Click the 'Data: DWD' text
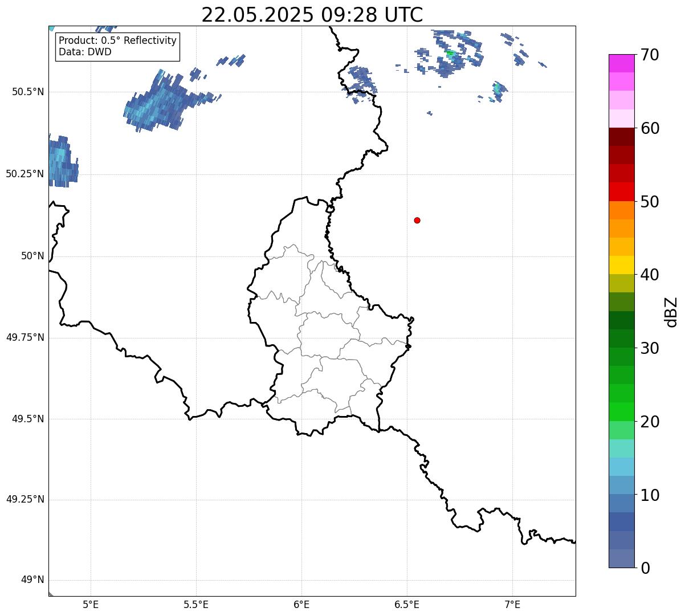This screenshot has width=685, height=616. pyautogui.click(x=85, y=52)
